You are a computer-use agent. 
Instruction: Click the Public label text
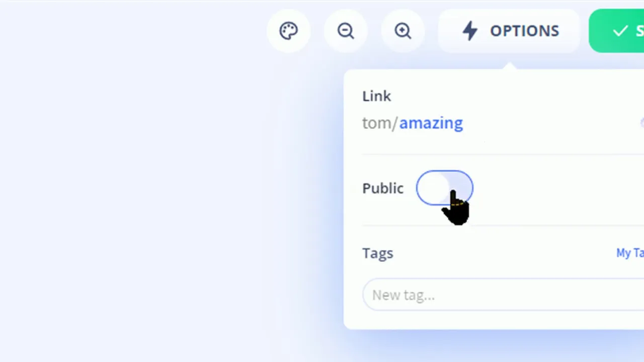point(383,188)
